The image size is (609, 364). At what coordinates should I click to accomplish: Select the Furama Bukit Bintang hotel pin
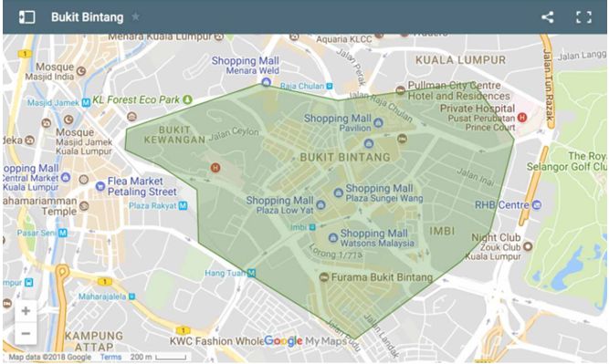point(323,277)
